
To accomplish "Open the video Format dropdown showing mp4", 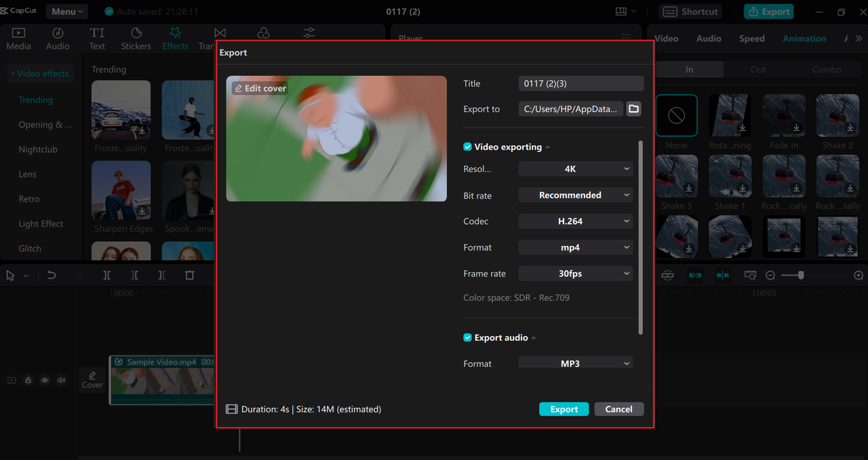I will [x=576, y=247].
